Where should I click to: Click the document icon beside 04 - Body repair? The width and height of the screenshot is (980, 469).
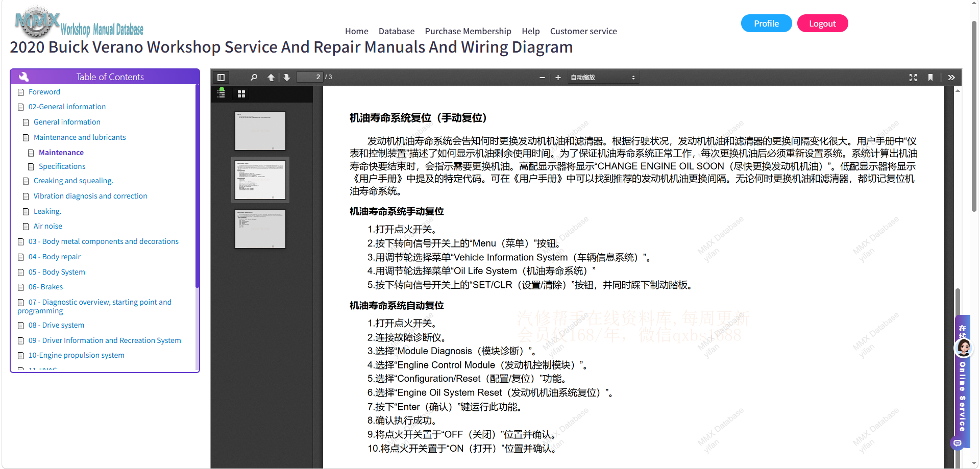pyautogui.click(x=21, y=257)
